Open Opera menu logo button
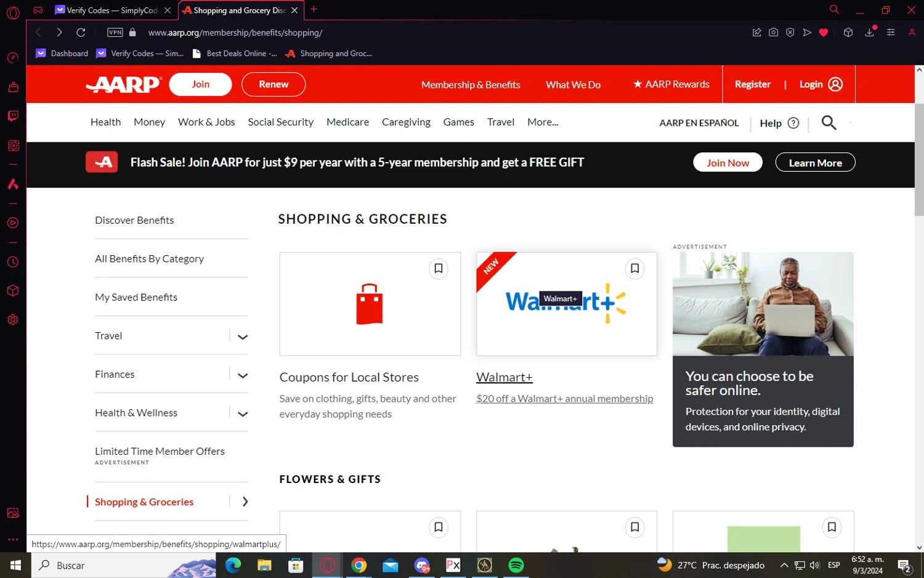The image size is (924, 578). pyautogui.click(x=13, y=12)
